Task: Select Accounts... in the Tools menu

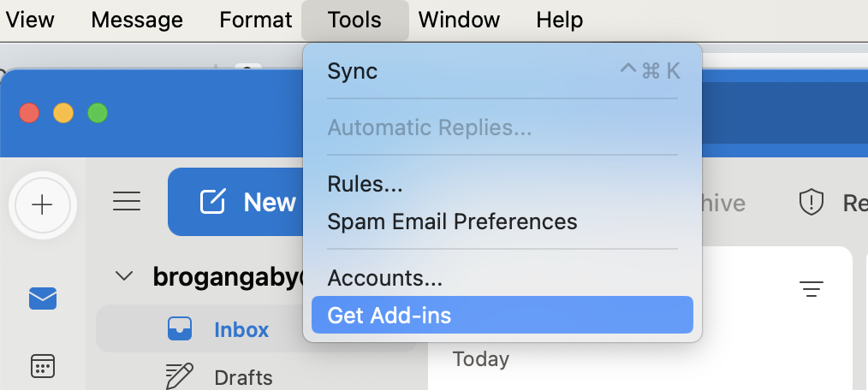Action: point(385,278)
